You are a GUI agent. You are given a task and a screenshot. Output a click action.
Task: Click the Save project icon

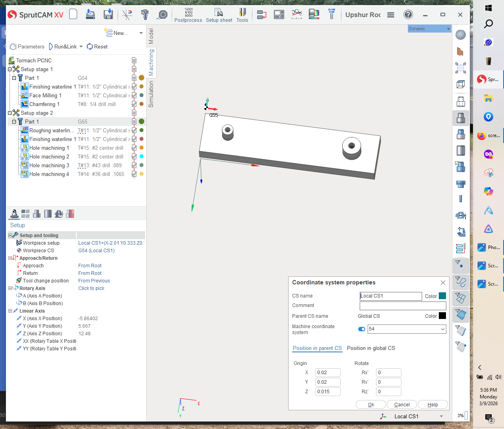(x=108, y=15)
